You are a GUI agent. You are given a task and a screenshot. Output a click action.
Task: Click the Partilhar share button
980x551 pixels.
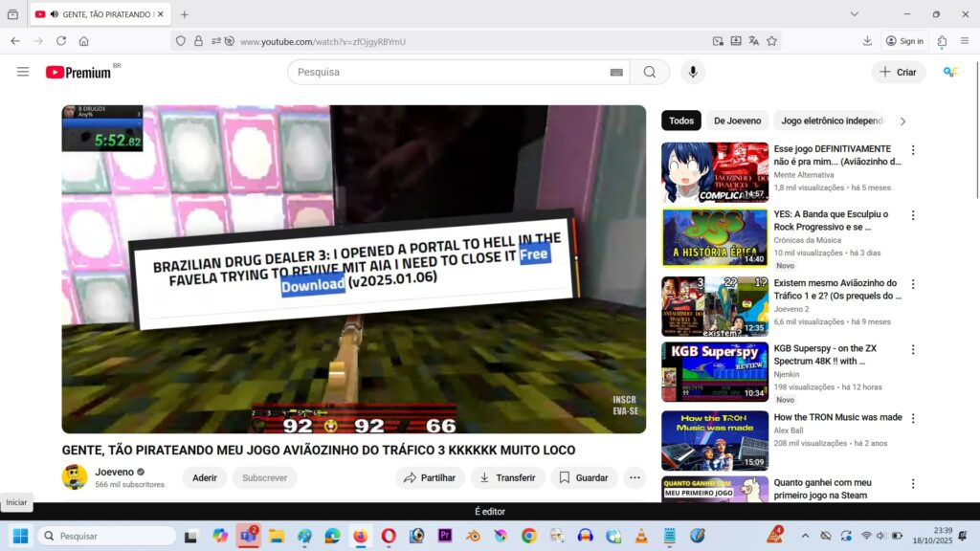coord(430,477)
